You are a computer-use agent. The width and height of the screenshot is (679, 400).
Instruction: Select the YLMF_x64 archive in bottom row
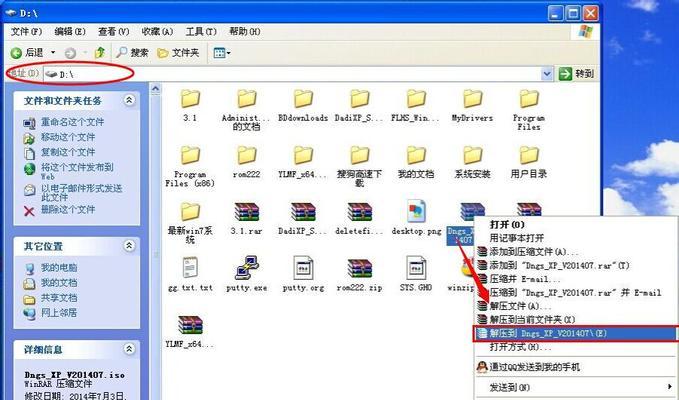coord(190,332)
